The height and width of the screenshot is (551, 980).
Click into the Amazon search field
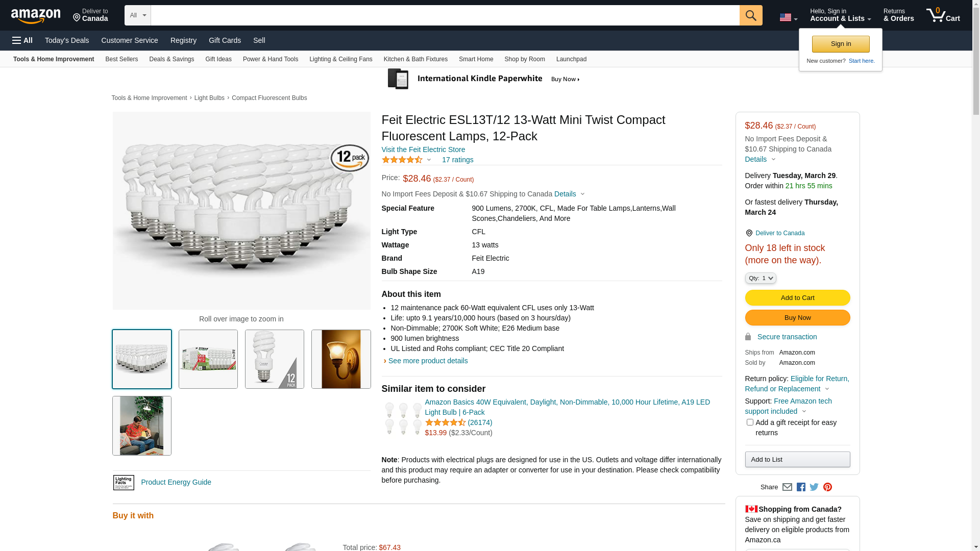444,15
